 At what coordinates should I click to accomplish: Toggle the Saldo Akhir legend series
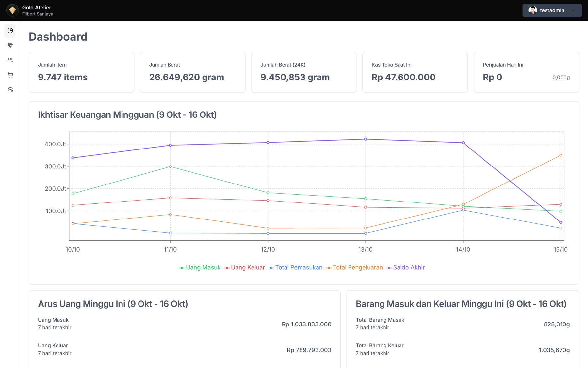point(406,268)
